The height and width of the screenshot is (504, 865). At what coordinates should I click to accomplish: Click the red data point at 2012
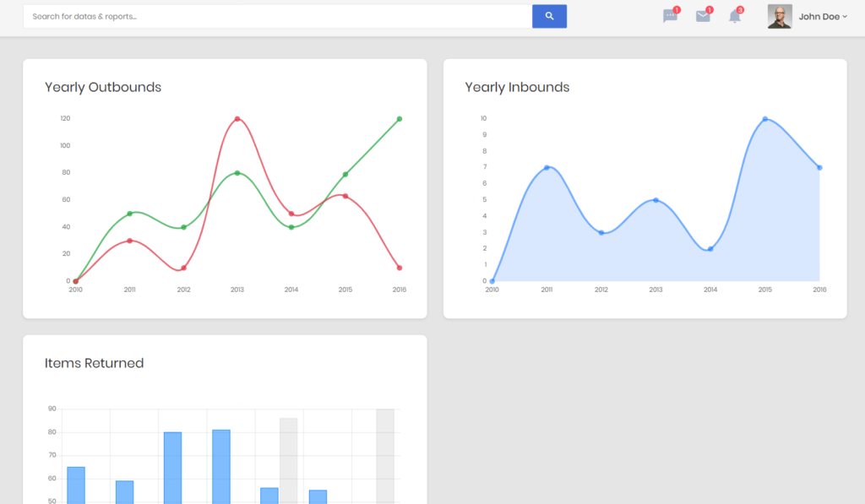click(183, 268)
